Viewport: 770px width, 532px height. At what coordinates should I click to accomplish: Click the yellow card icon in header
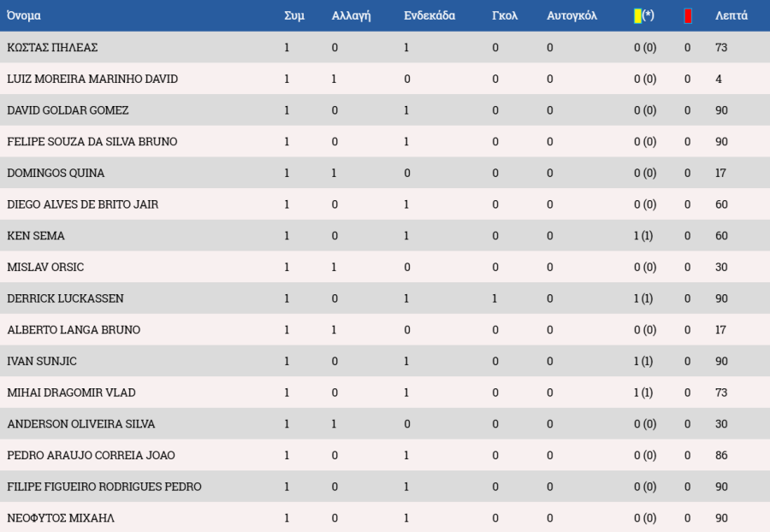(637, 15)
